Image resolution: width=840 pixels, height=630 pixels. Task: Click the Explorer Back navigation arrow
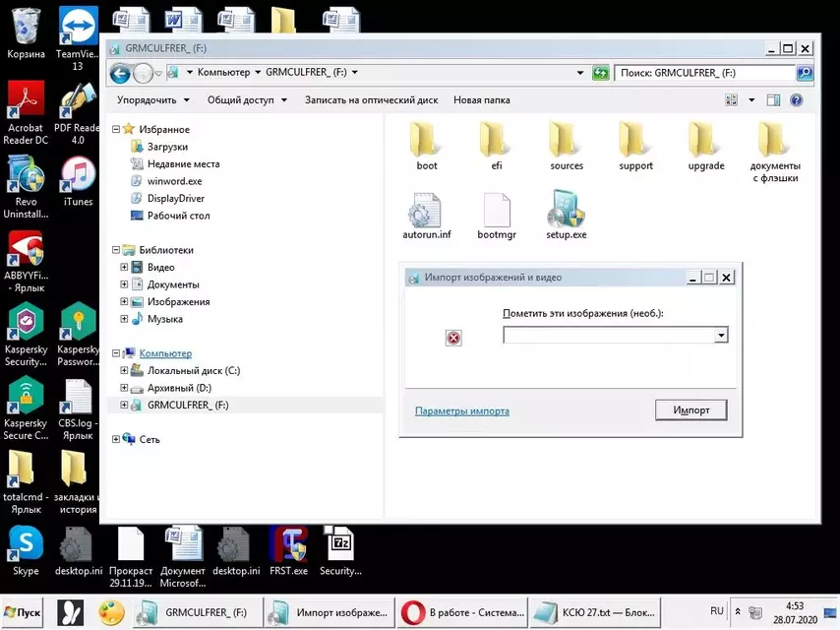(120, 73)
